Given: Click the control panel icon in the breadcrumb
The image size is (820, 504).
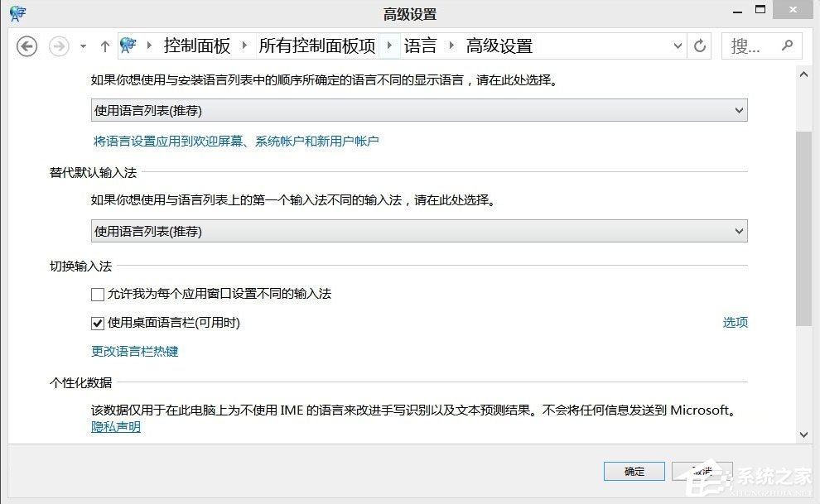Looking at the screenshot, I should [x=129, y=46].
